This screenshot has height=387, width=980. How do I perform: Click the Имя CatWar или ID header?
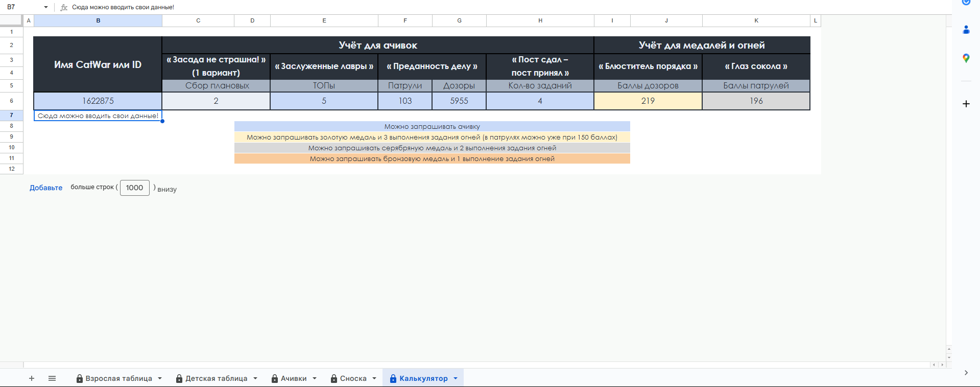pos(98,64)
